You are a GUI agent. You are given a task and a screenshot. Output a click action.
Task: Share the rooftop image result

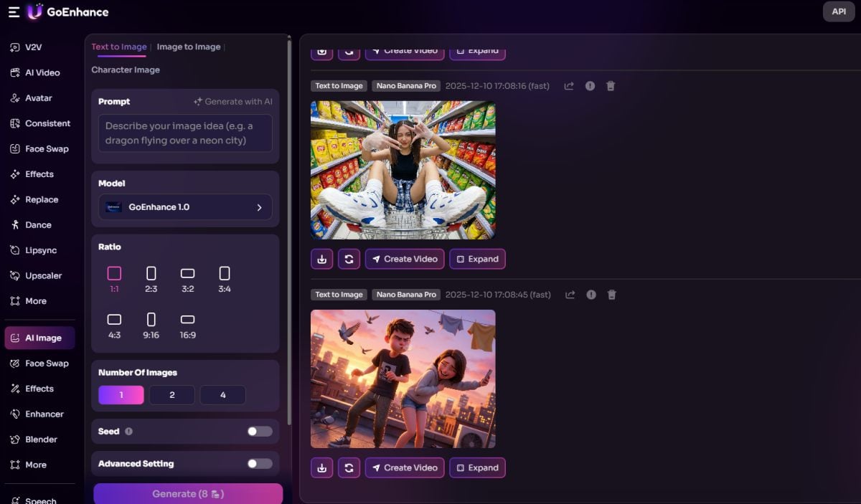tap(569, 294)
